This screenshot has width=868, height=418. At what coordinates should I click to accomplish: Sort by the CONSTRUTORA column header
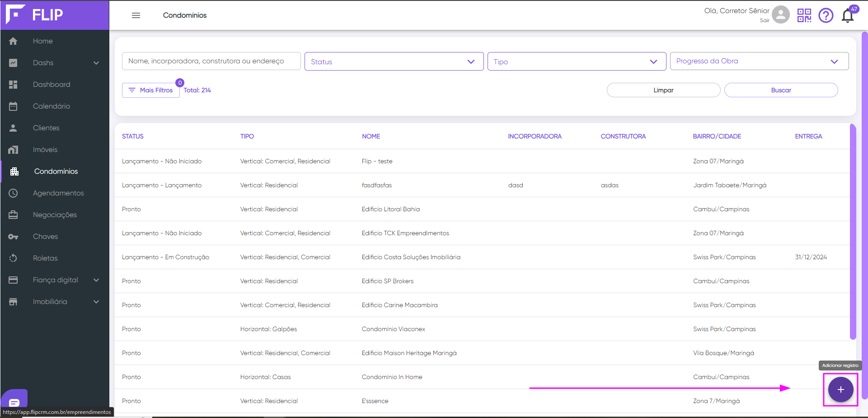[624, 136]
